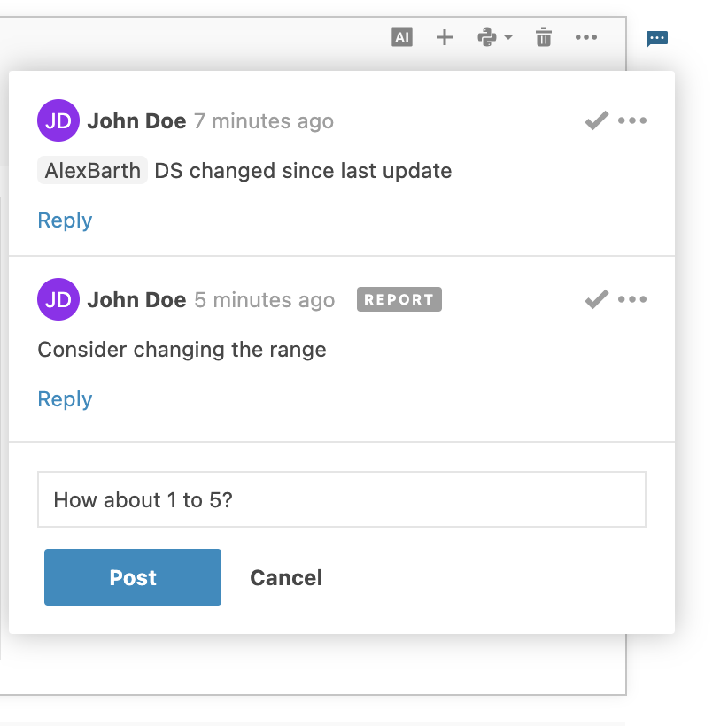Cancel the comment draft

click(285, 577)
